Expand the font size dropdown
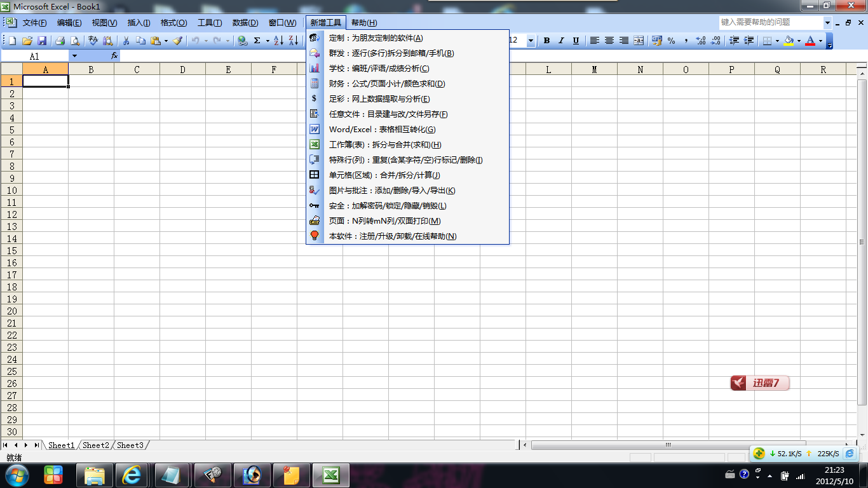868x488 pixels. [531, 41]
